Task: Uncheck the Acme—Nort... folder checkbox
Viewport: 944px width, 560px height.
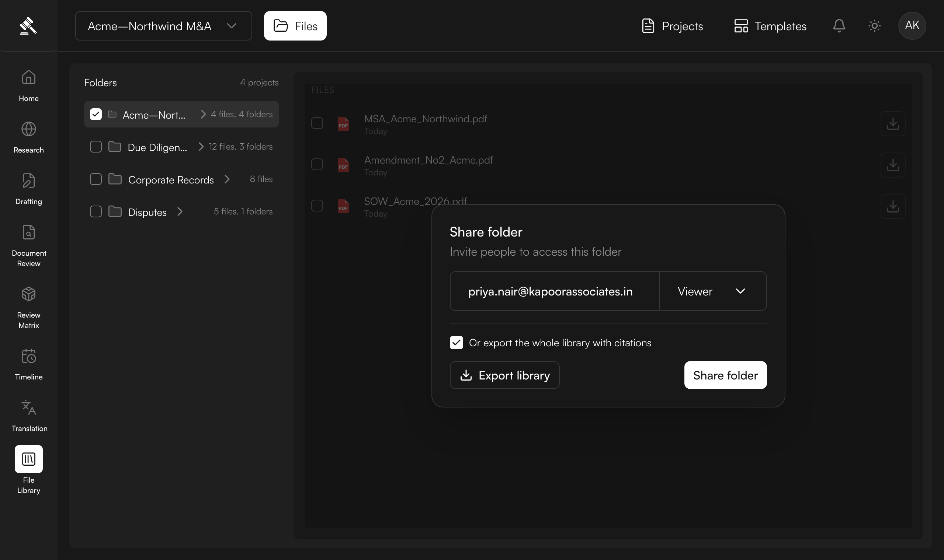Action: tap(96, 114)
